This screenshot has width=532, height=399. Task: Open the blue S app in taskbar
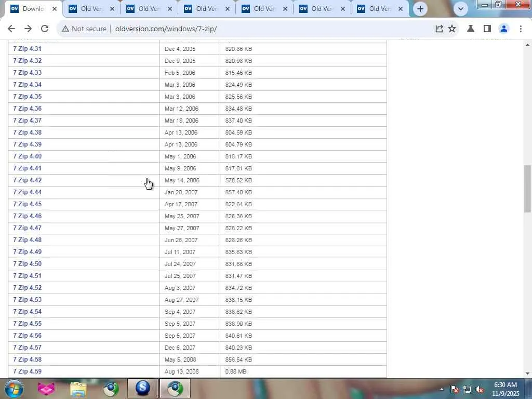click(x=143, y=389)
